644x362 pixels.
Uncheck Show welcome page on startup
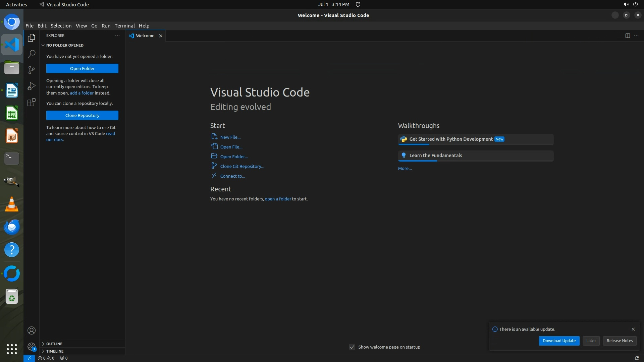pyautogui.click(x=352, y=347)
